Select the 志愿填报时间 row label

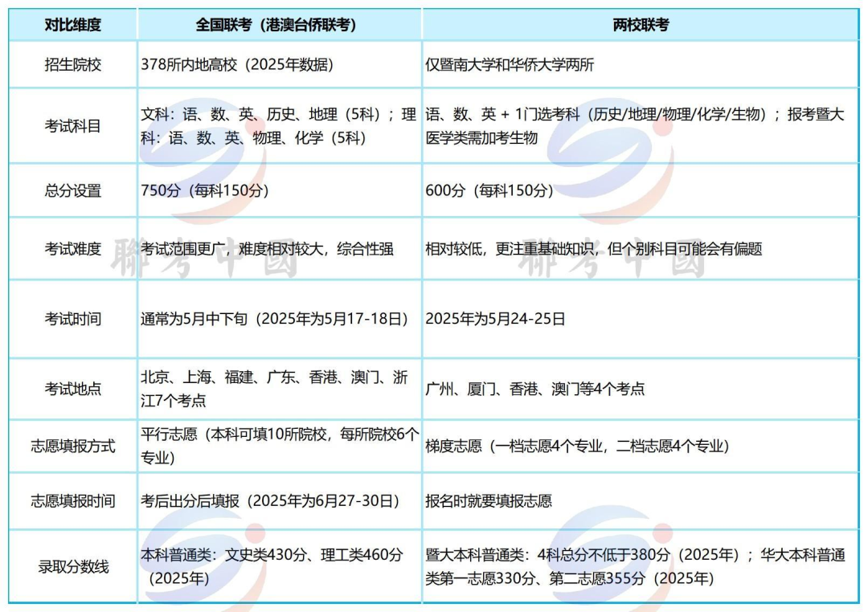[x=72, y=501]
